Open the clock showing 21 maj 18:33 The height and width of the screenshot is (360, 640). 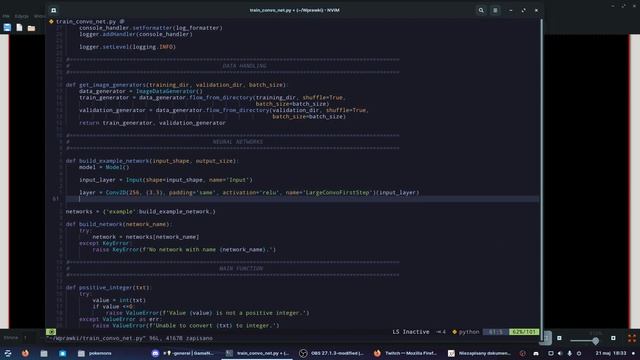pos(611,353)
